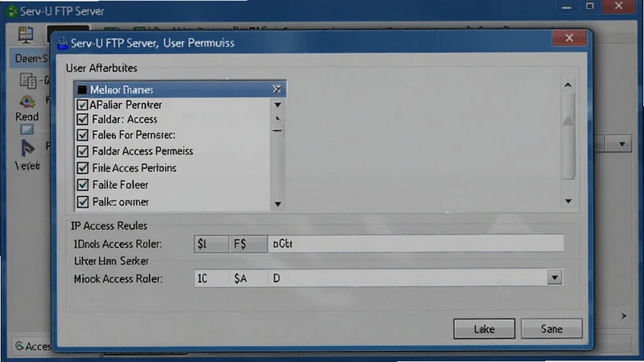Click Serv-U main window app icon

pyautogui.click(x=11, y=11)
